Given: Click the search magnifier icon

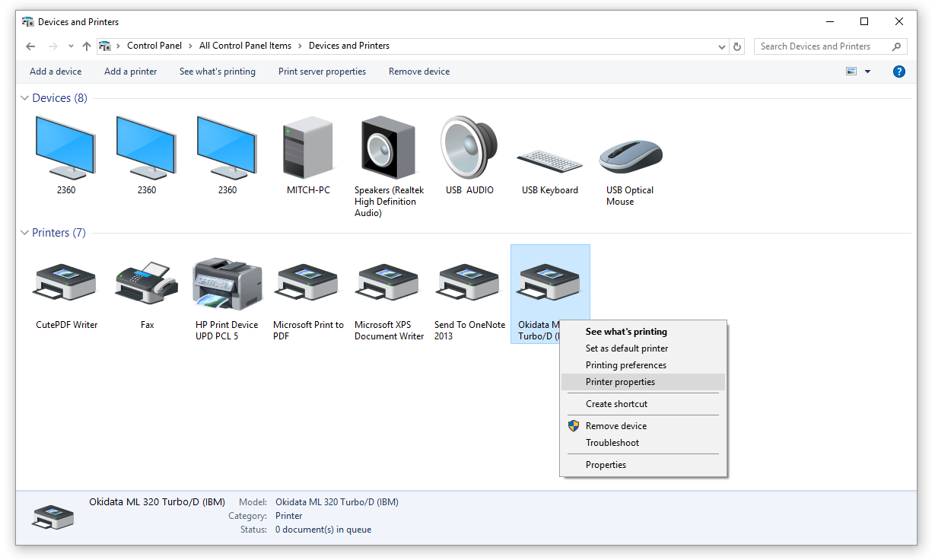Looking at the screenshot, I should pos(896,46).
